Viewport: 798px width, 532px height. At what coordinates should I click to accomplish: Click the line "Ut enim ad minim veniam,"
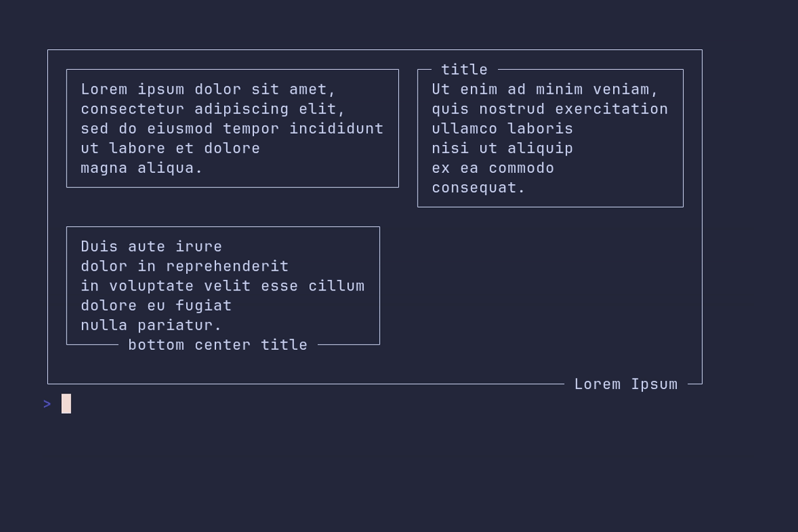tap(545, 89)
